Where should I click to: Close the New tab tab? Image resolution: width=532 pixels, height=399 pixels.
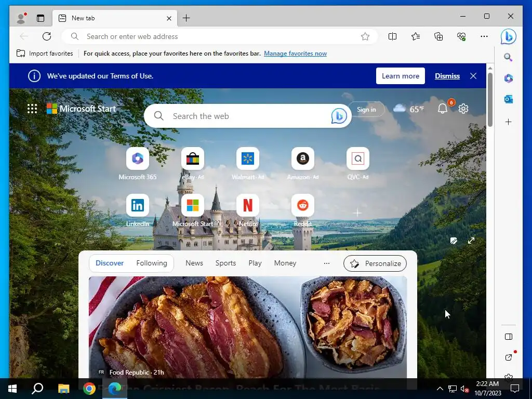[169, 18]
